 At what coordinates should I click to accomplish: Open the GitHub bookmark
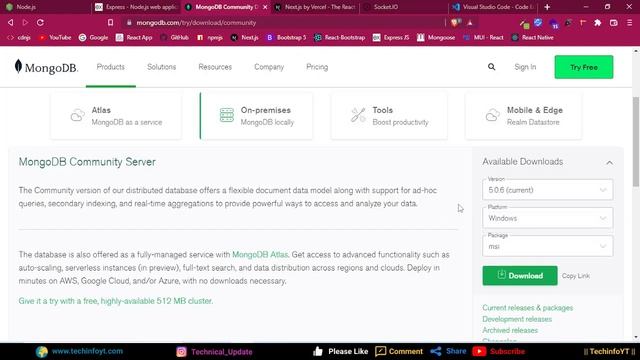point(174,38)
